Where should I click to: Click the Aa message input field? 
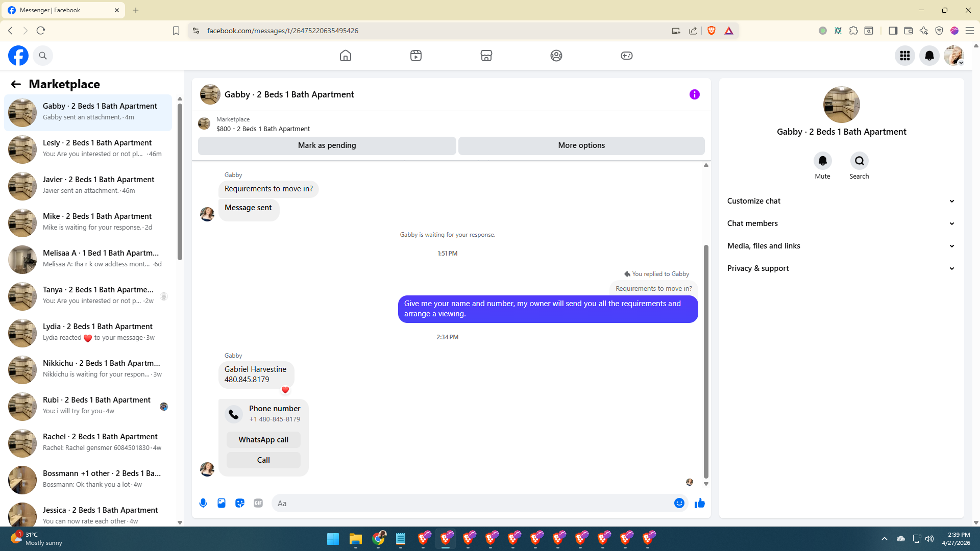(x=472, y=503)
